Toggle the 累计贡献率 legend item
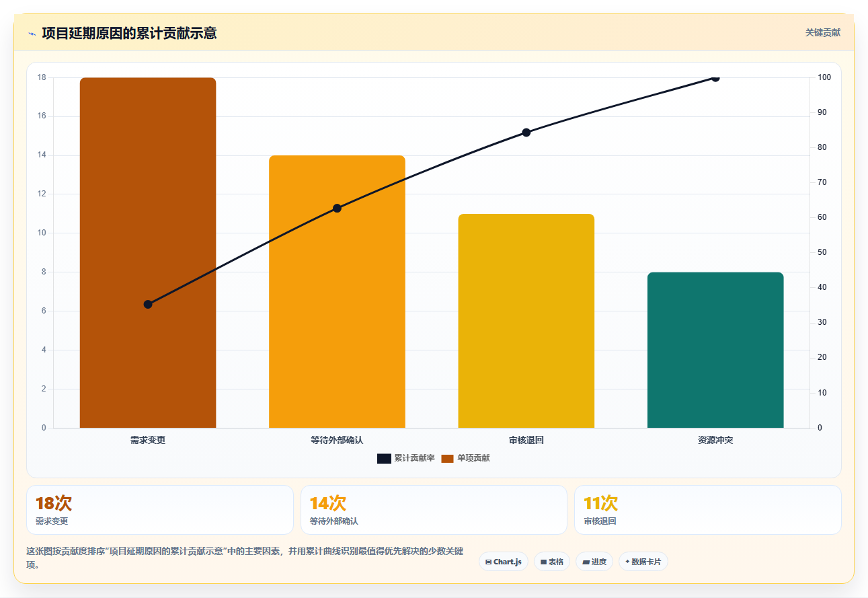 [405, 458]
